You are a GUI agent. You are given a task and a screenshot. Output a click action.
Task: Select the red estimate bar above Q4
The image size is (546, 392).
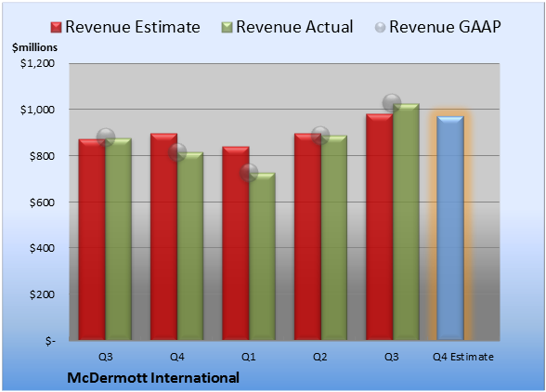164,237
